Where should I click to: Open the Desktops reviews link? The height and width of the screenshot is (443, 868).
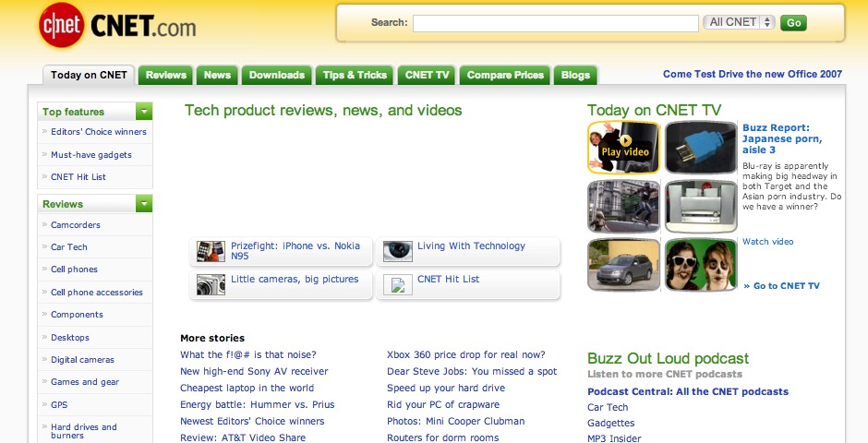coord(70,338)
